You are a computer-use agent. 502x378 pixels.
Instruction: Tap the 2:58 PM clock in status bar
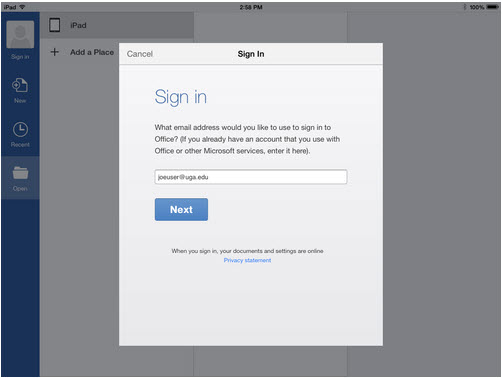[x=251, y=7]
